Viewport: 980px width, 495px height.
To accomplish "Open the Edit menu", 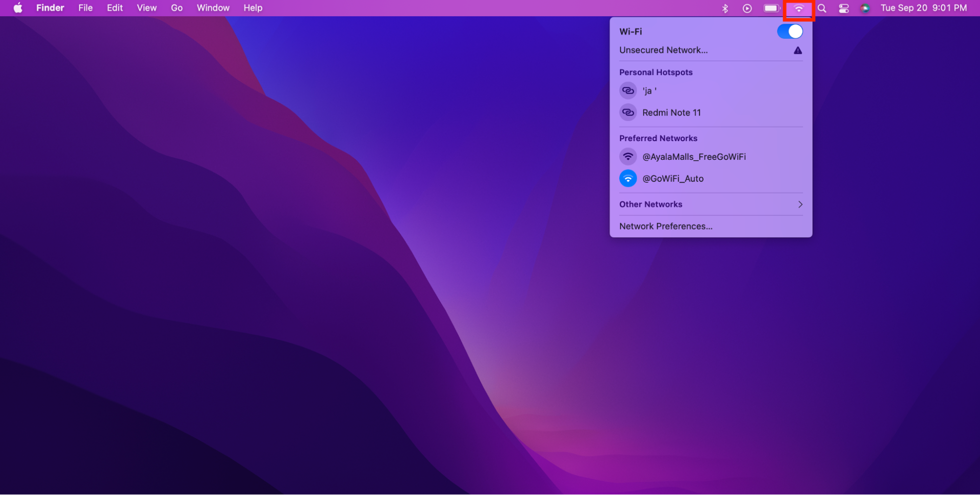I will pyautogui.click(x=115, y=8).
